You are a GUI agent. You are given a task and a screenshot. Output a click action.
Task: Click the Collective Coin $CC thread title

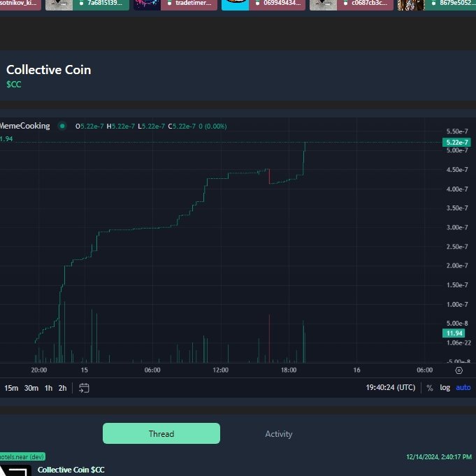pyautogui.click(x=71, y=470)
